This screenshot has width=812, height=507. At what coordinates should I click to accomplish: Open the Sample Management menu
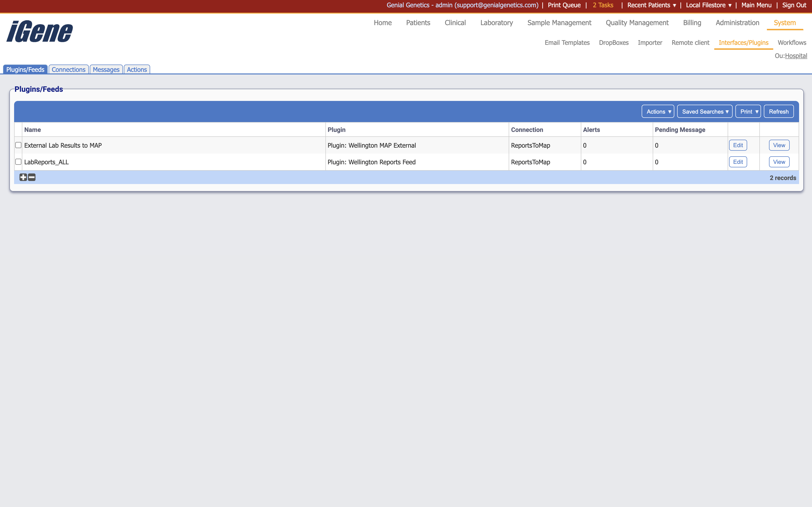click(559, 23)
